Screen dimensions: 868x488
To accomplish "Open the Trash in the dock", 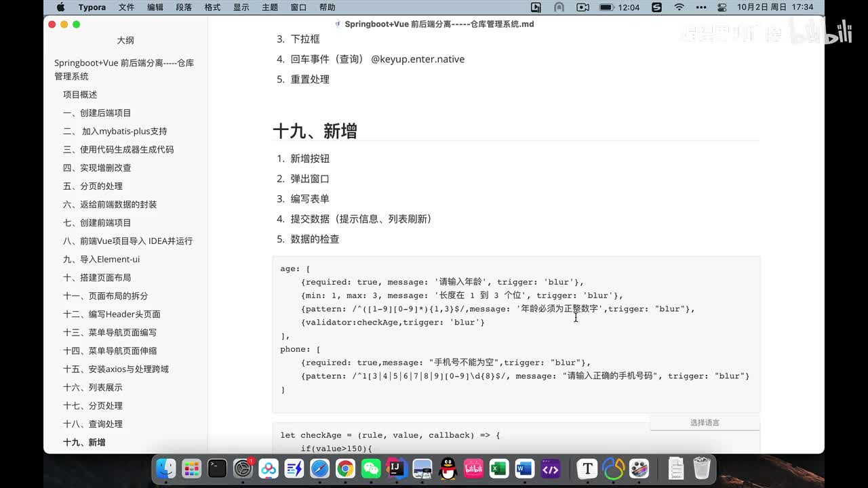I will pyautogui.click(x=702, y=468).
